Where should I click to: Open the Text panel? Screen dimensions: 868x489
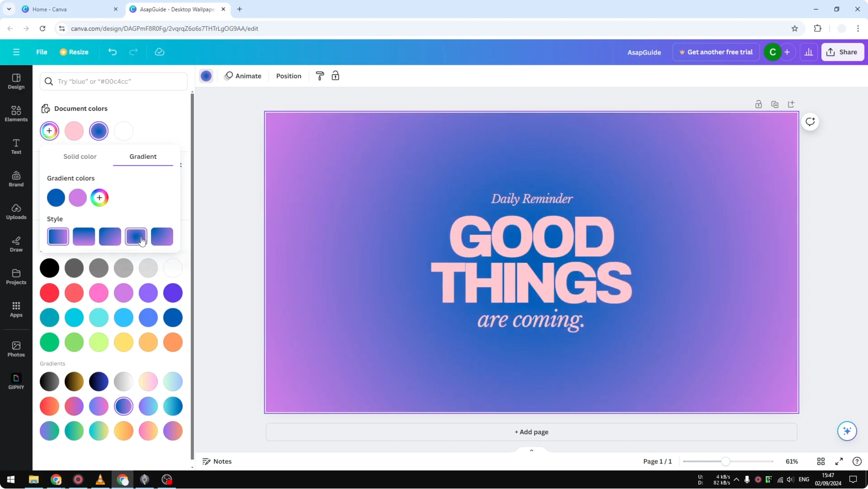16,146
